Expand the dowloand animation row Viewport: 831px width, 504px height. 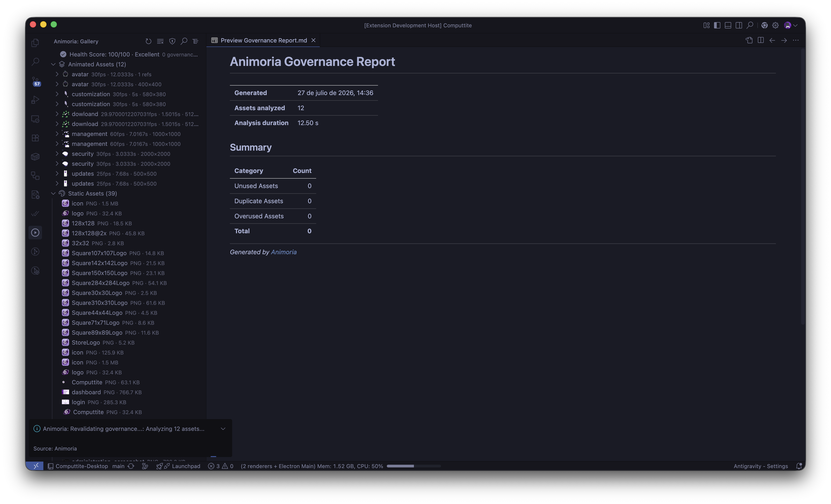[x=57, y=114]
